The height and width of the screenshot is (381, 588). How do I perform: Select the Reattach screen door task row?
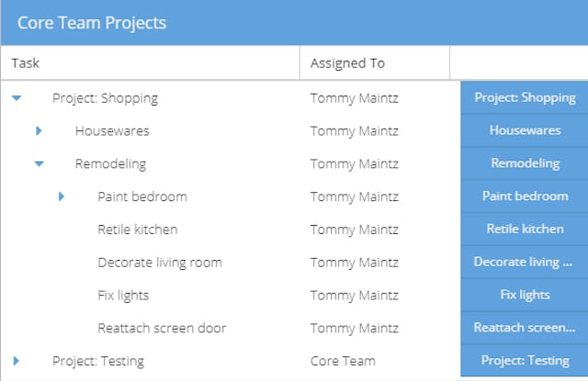(x=162, y=328)
